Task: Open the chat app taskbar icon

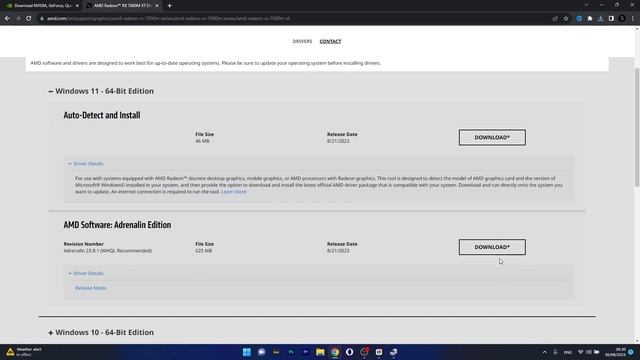Action: (261, 352)
